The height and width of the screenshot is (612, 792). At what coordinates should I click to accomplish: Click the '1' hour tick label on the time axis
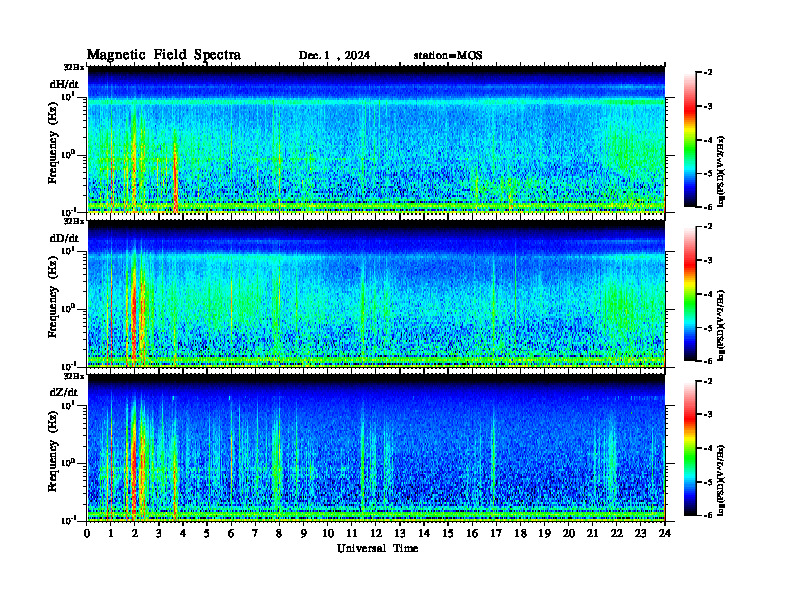pyautogui.click(x=111, y=534)
